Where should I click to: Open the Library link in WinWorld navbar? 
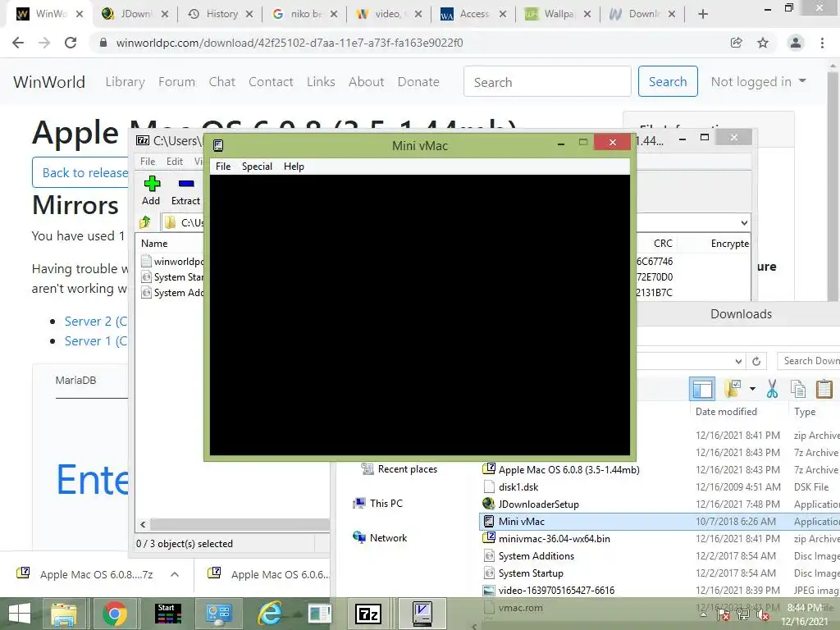coord(125,82)
